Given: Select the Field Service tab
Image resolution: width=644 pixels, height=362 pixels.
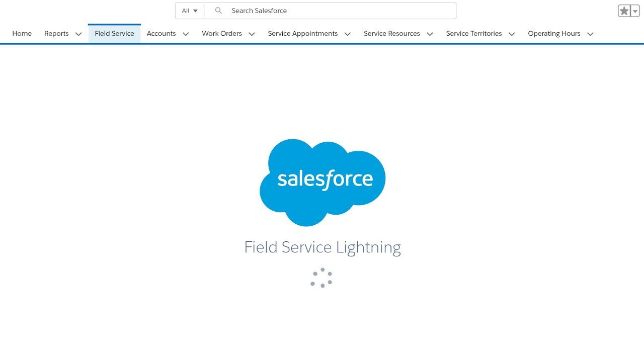Looking at the screenshot, I should (x=115, y=34).
